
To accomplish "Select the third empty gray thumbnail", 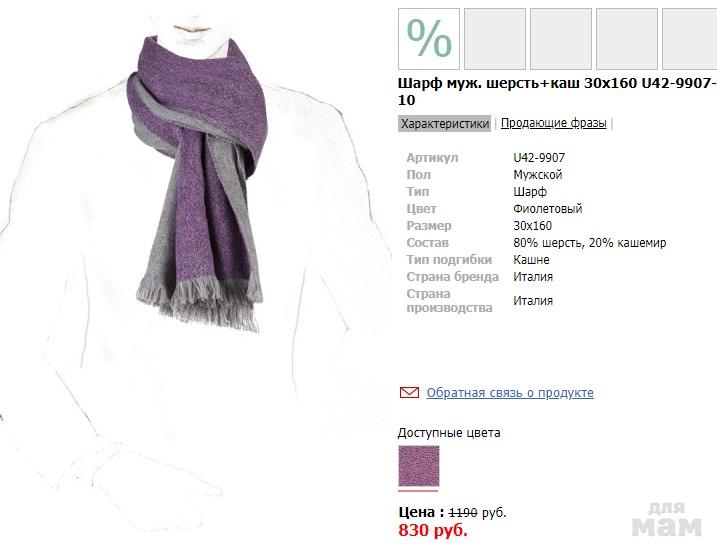I will (x=626, y=39).
